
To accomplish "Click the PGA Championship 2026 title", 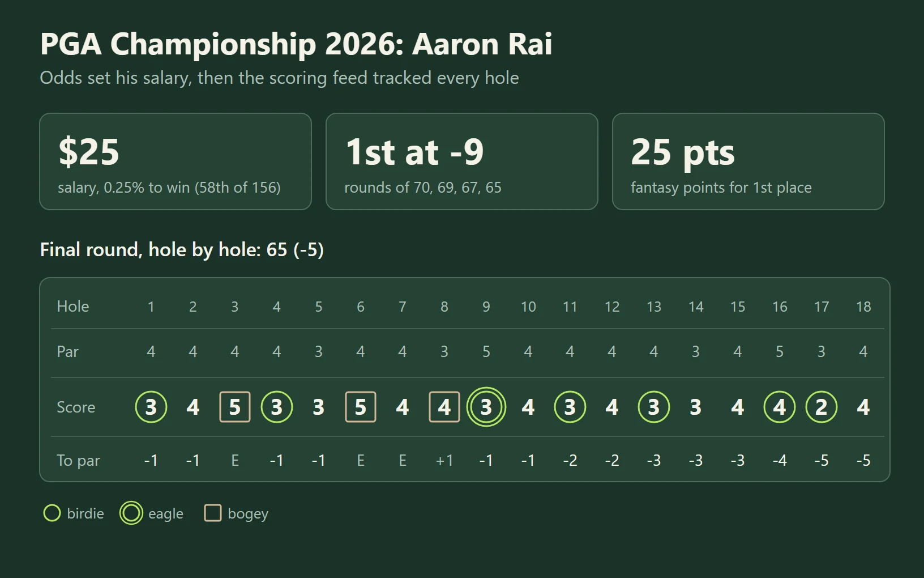I will click(296, 44).
